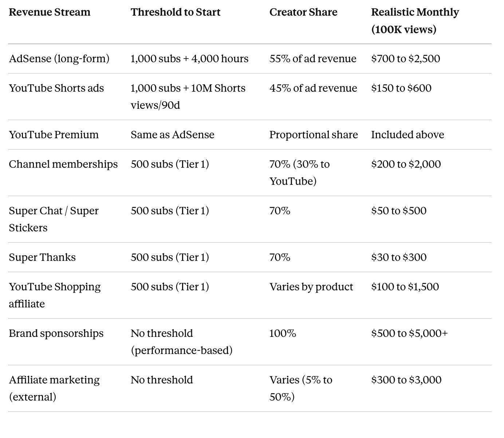The height and width of the screenshot is (438, 504).
Task: Click the Varies (5% to 50%) cell
Action: [x=301, y=388]
